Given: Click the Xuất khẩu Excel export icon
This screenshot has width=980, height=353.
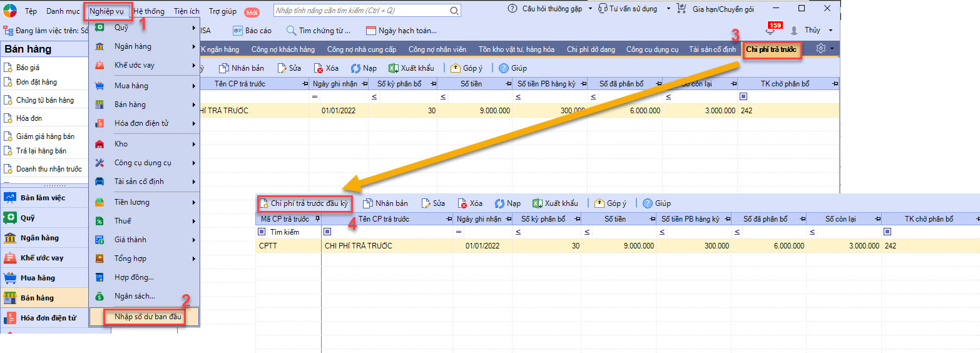Looking at the screenshot, I should pos(393,68).
